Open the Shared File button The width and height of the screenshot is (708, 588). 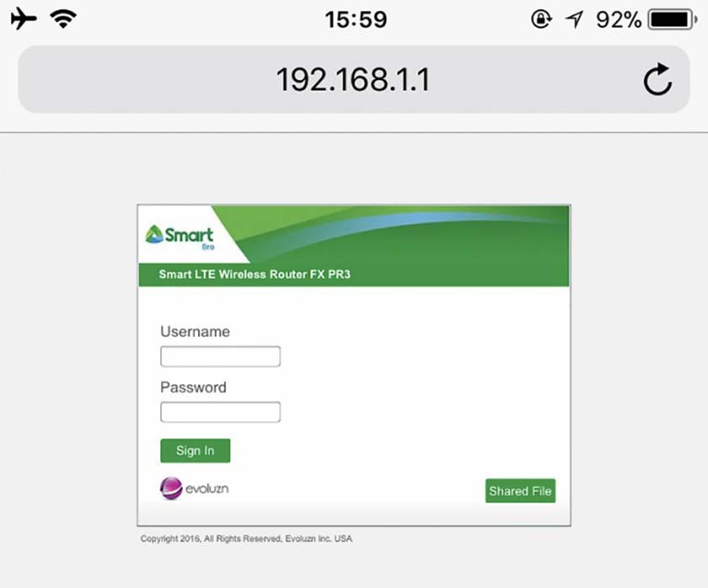520,490
